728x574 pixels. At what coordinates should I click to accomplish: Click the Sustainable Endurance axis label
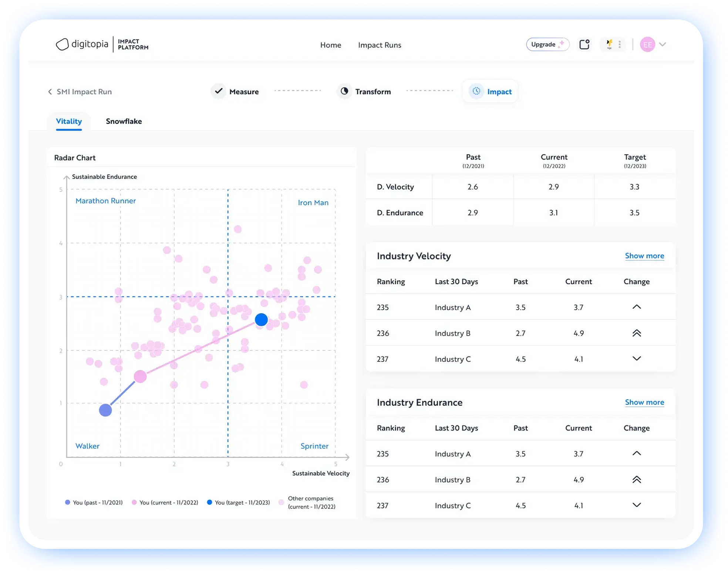[104, 177]
